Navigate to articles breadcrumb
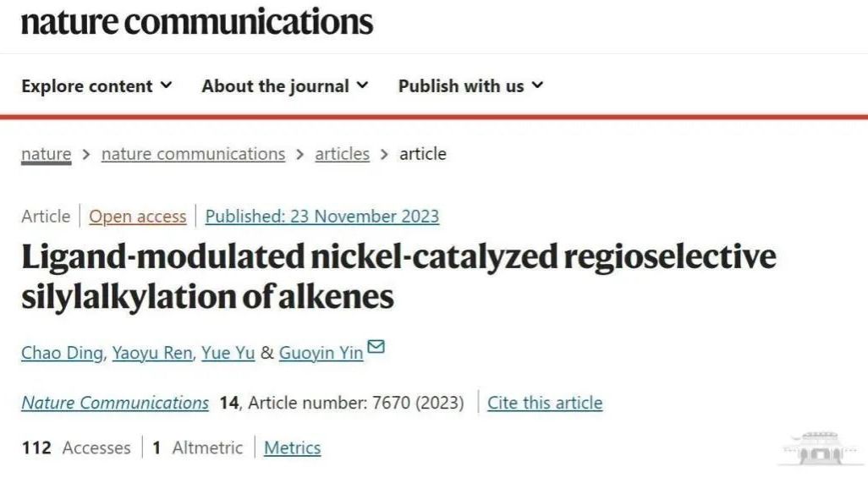Image resolution: width=868 pixels, height=489 pixels. (x=342, y=154)
